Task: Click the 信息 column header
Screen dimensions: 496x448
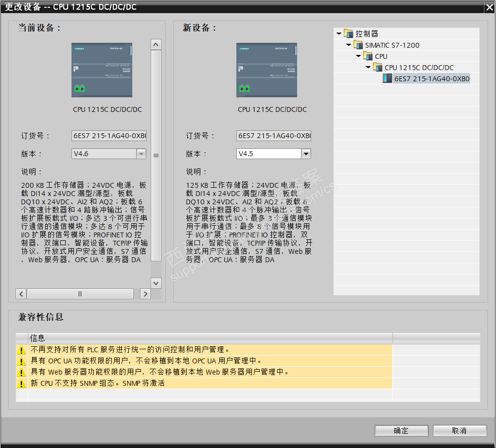Action: click(211, 338)
